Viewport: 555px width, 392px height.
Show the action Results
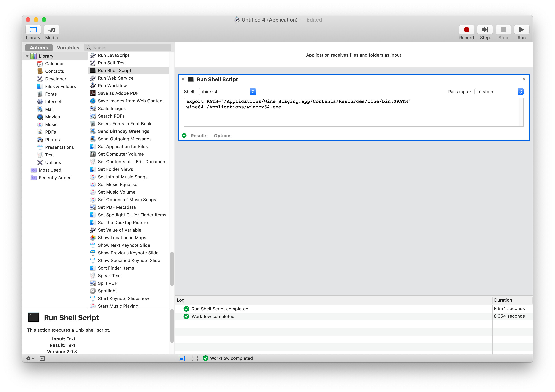point(199,136)
